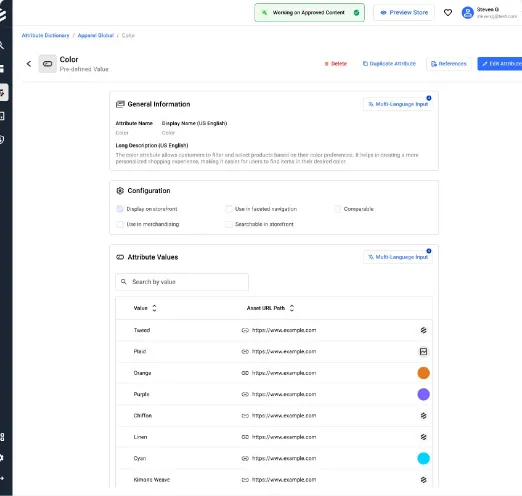The image size is (522, 496).
Task: Navigate to Attribute Dictionary breadcrumb
Action: click(x=45, y=35)
